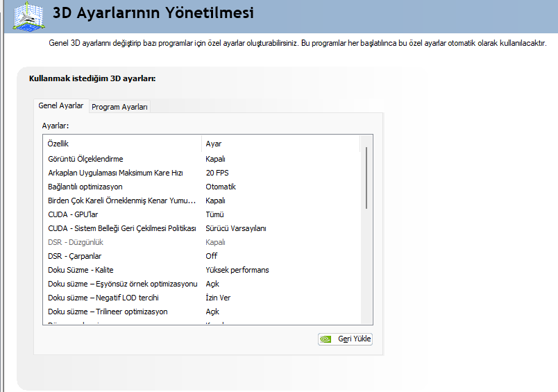The height and width of the screenshot is (392, 558).
Task: Select Doku süzme – Eşyönsüz örnek optimizasyonu
Action: (x=201, y=284)
